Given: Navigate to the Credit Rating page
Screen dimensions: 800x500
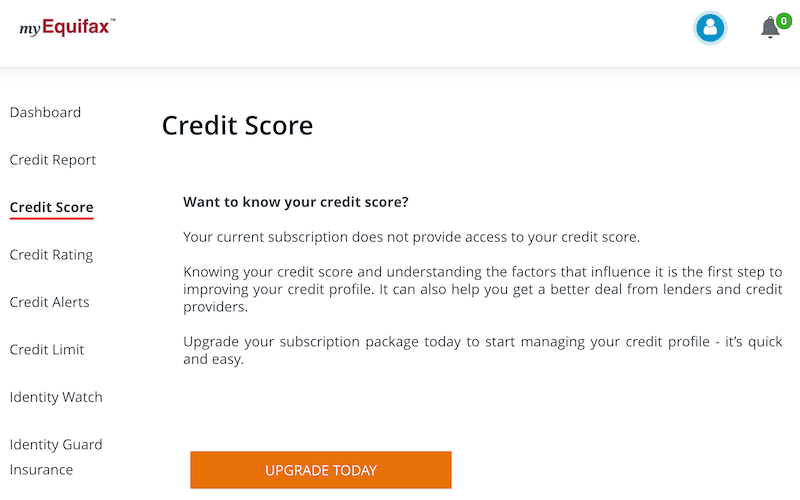Looking at the screenshot, I should [51, 255].
